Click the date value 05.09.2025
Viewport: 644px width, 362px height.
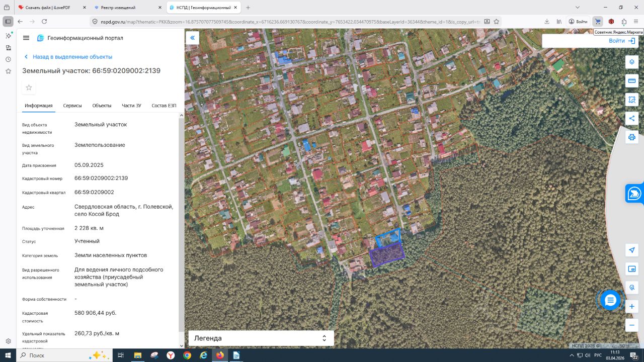(x=89, y=165)
